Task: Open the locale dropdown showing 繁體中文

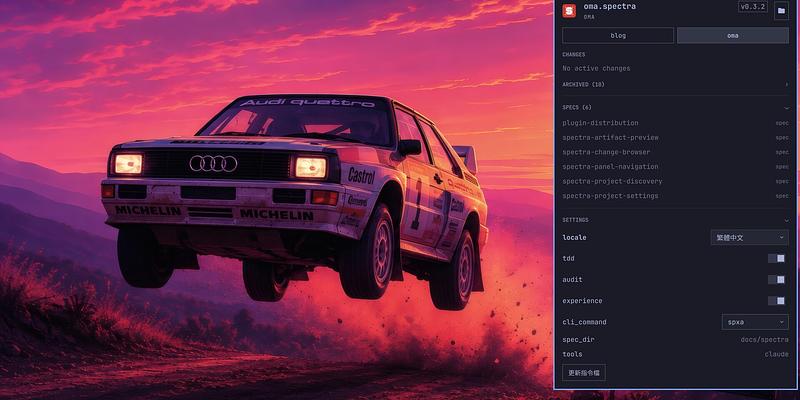Action: click(749, 237)
